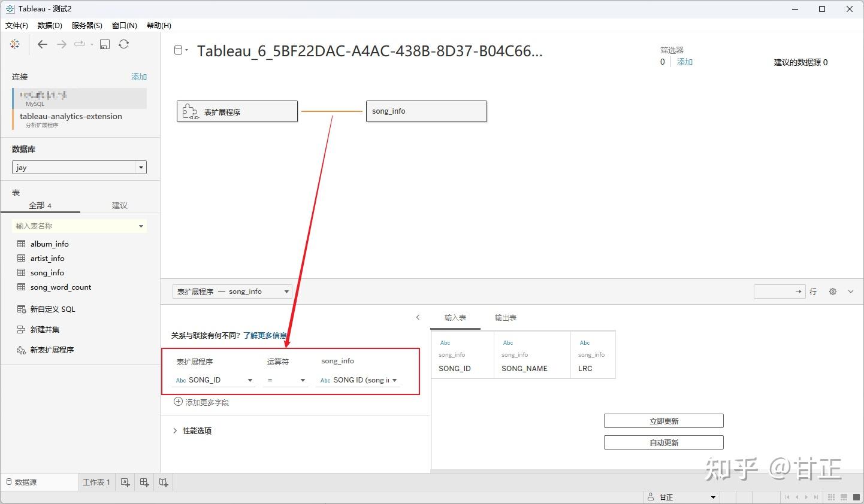Screen dimensions: 864x504
Task: Click the back navigation arrow
Action: pos(42,44)
